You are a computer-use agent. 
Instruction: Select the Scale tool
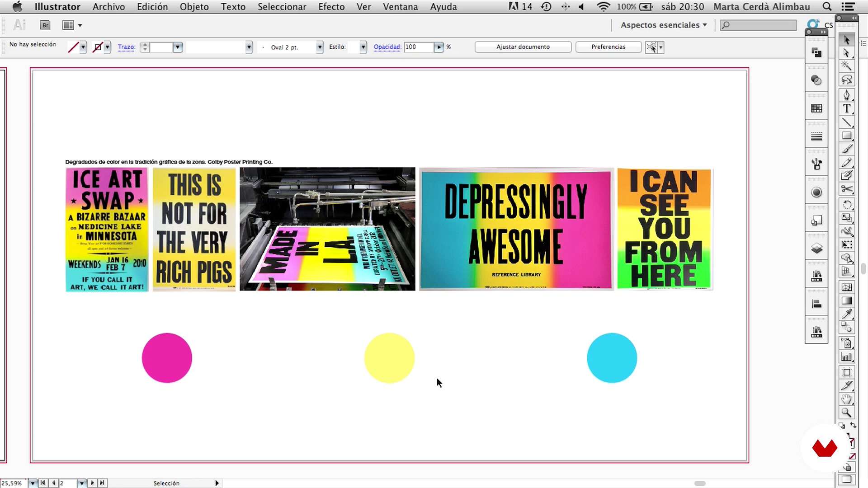847,218
